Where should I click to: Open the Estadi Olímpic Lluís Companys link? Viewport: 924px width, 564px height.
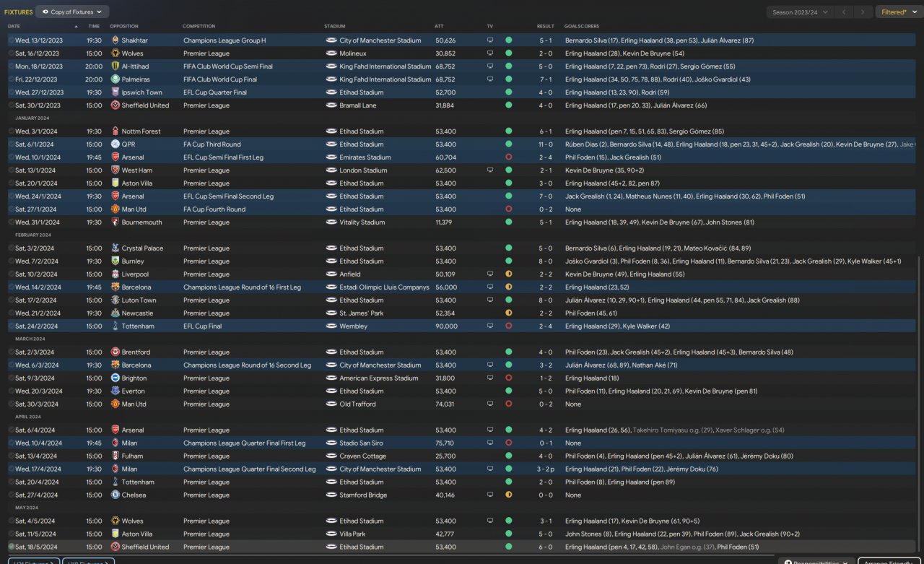(x=384, y=287)
